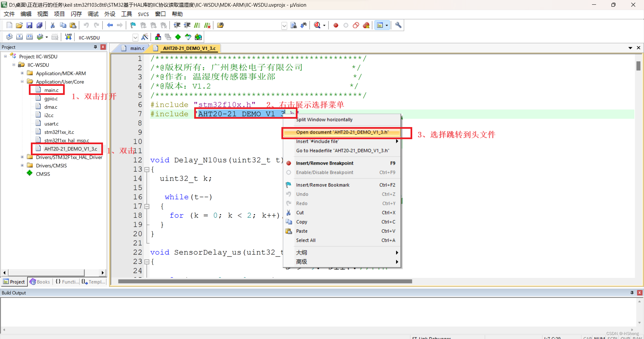
Task: Switch to the Books bottom tab
Action: [x=40, y=282]
